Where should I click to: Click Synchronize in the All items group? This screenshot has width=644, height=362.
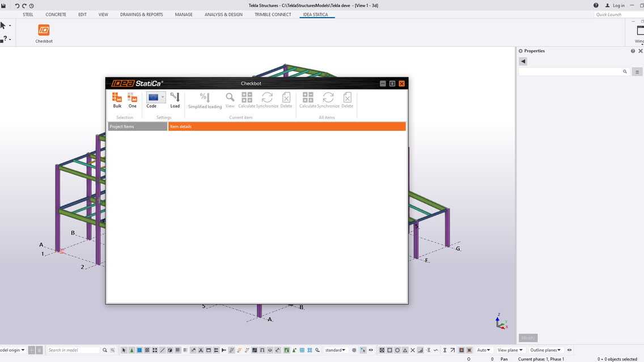pyautogui.click(x=328, y=100)
